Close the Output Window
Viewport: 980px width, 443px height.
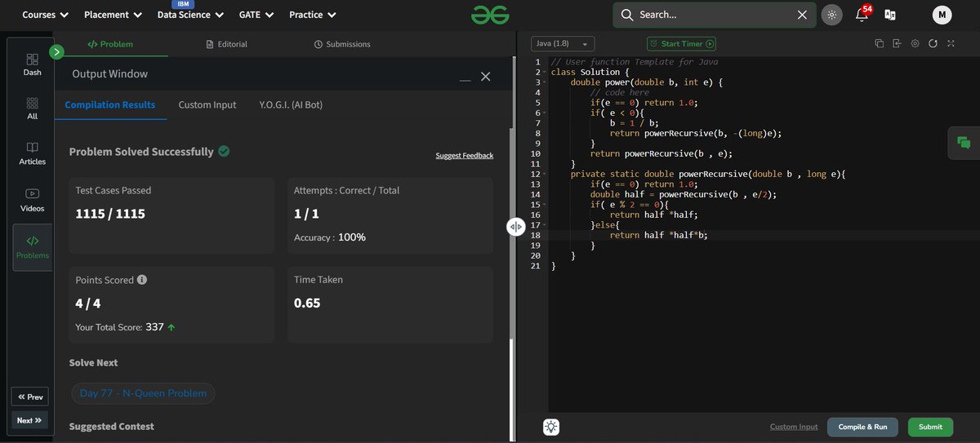pos(485,76)
